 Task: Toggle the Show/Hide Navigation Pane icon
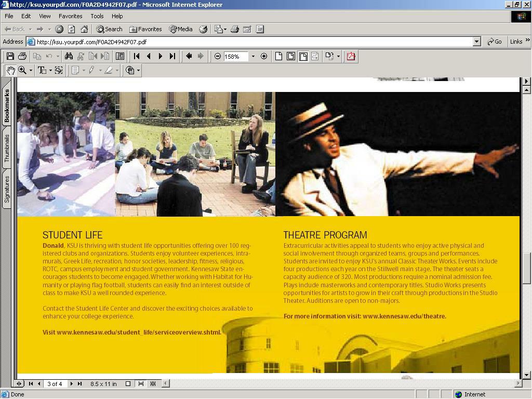coord(120,56)
